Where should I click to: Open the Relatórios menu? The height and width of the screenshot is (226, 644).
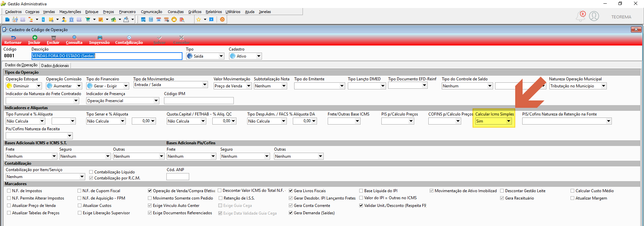tap(214, 12)
